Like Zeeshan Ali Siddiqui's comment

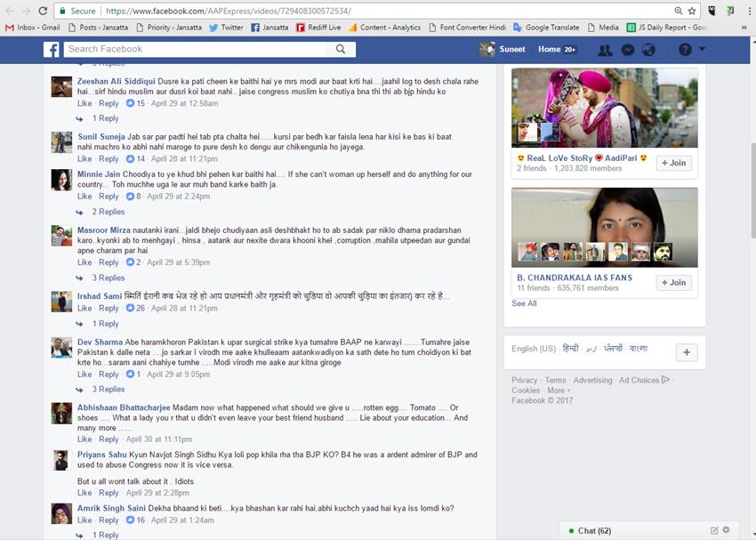pos(84,103)
